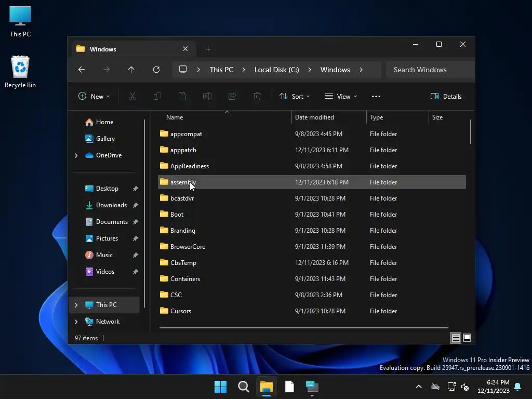This screenshot has height=399, width=532.
Task: Click the Search Windows field
Action: point(430,70)
